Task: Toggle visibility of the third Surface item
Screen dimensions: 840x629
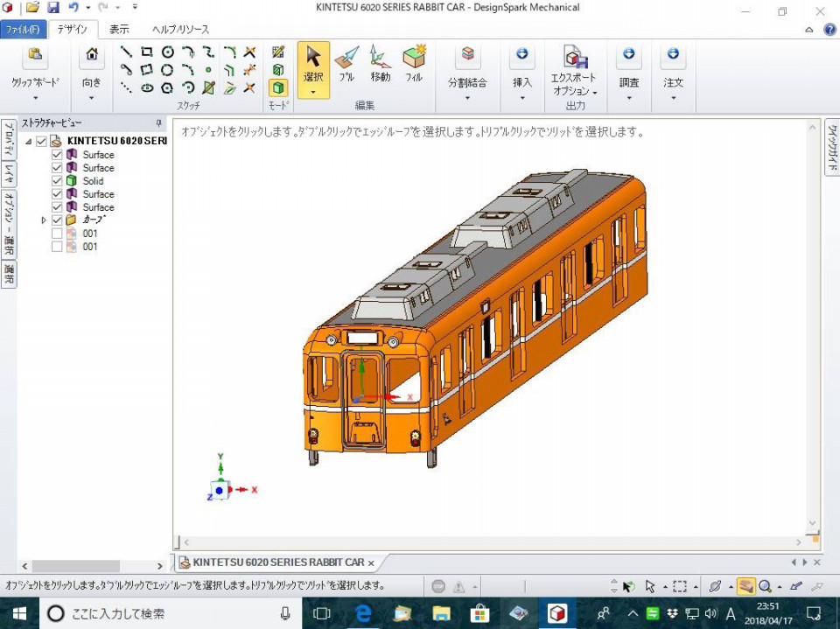Action: pos(58,194)
